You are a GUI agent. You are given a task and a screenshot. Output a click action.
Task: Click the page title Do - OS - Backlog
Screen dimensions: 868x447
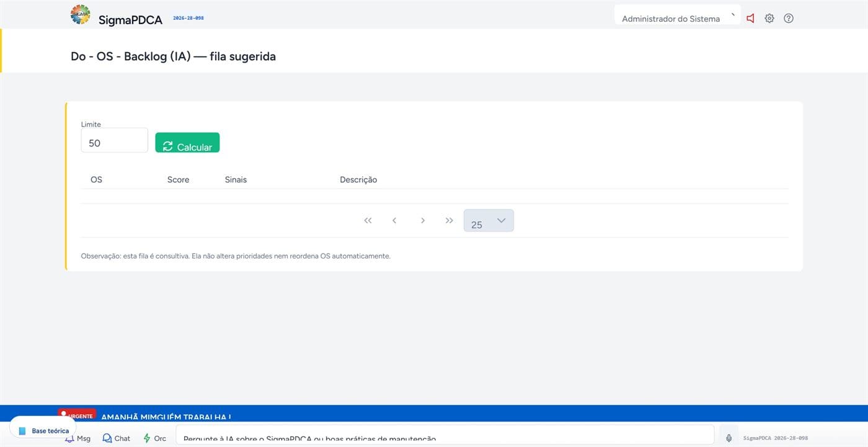point(173,56)
